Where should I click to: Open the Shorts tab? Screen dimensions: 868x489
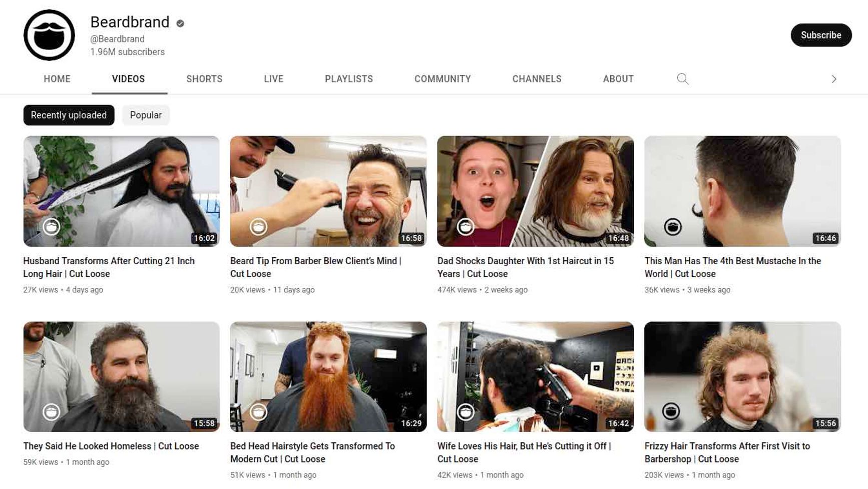point(204,79)
